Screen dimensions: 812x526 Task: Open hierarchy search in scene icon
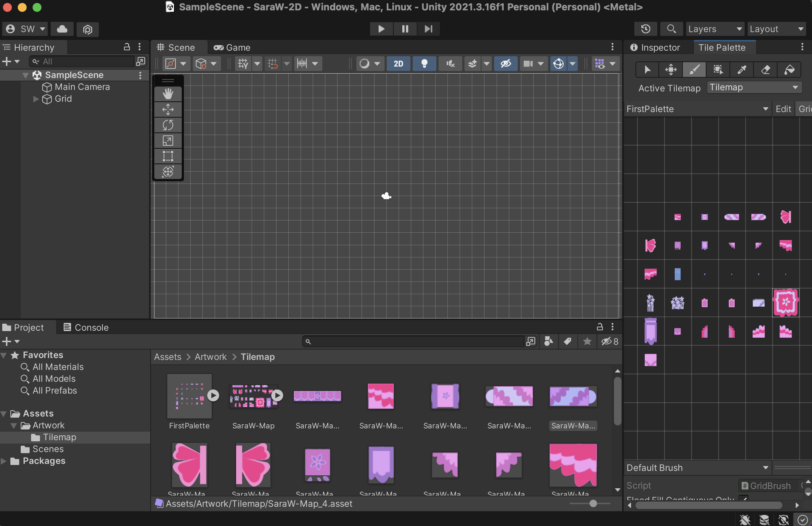(x=141, y=61)
